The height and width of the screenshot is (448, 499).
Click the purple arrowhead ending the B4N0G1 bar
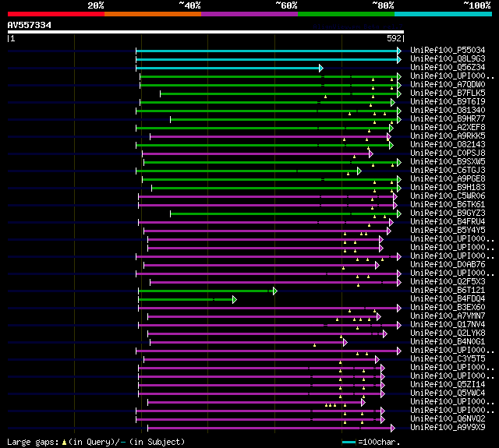(345, 343)
